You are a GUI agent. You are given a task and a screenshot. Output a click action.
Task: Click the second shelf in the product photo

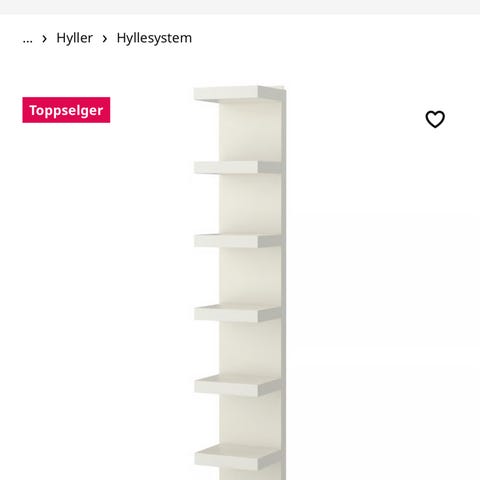(x=237, y=167)
